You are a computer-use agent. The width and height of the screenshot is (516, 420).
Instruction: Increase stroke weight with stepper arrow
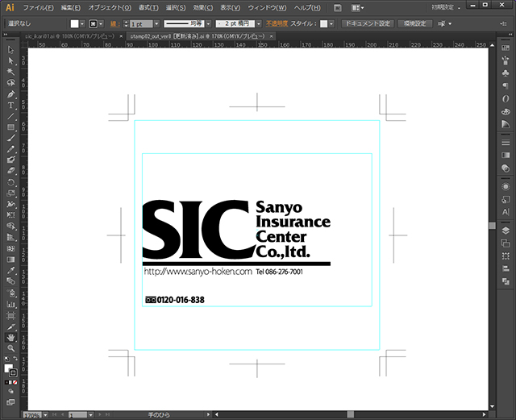[x=126, y=22]
